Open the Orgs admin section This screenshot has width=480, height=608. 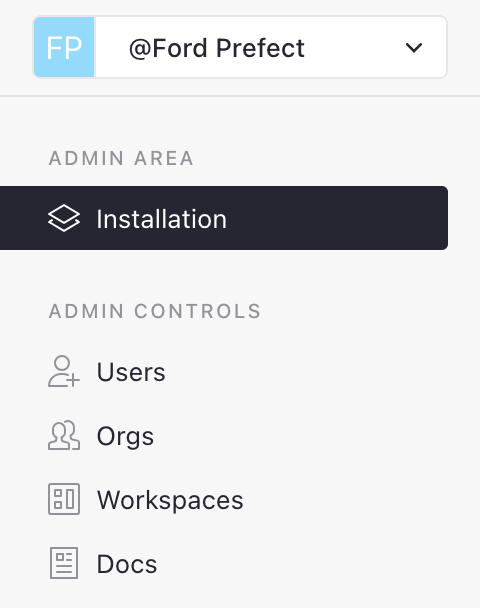coord(125,436)
